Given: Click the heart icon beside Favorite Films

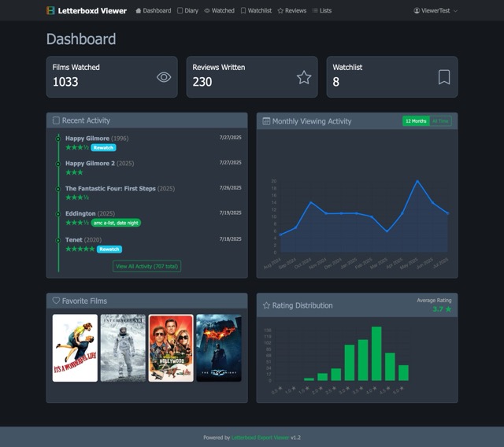Looking at the screenshot, I should [x=56, y=301].
